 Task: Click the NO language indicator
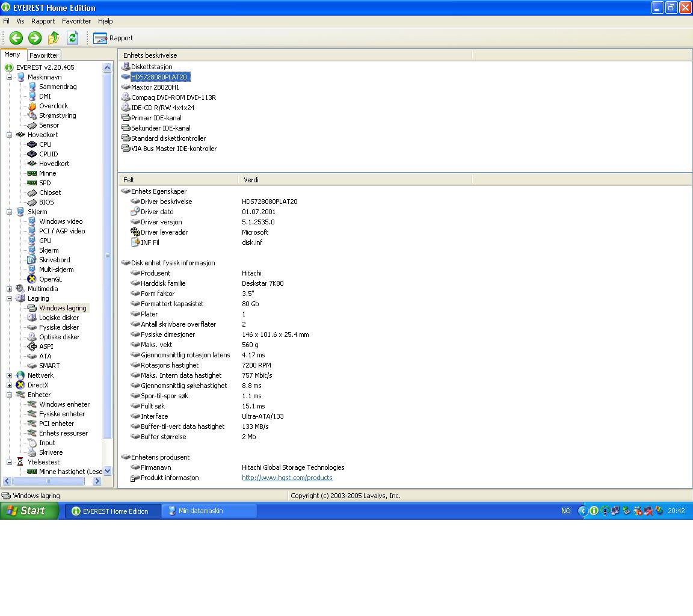565,511
